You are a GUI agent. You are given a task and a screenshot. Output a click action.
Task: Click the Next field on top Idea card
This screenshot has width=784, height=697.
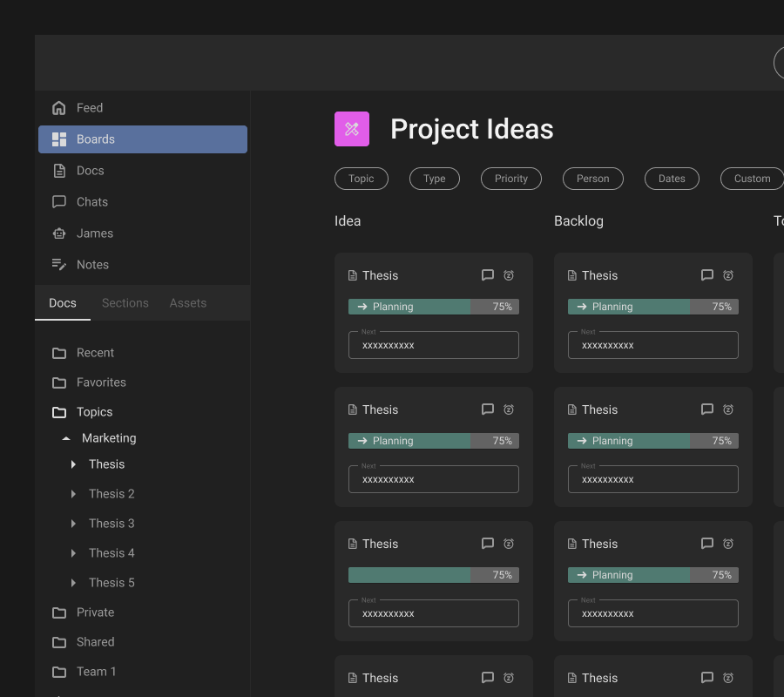pos(434,345)
